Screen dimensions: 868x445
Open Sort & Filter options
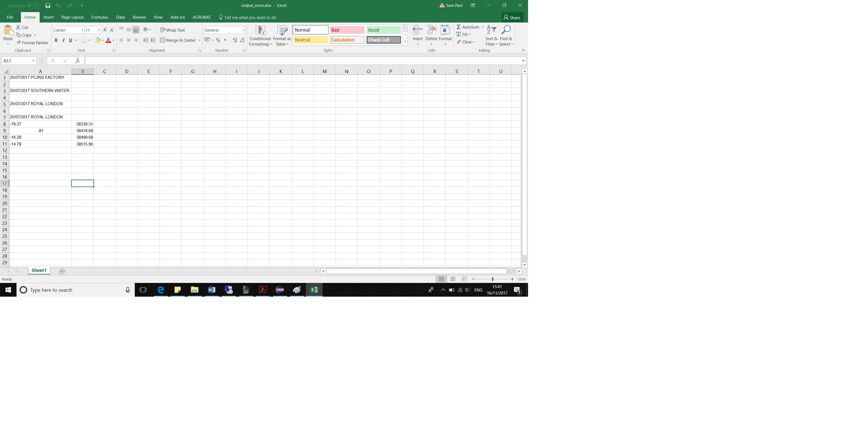tap(491, 36)
